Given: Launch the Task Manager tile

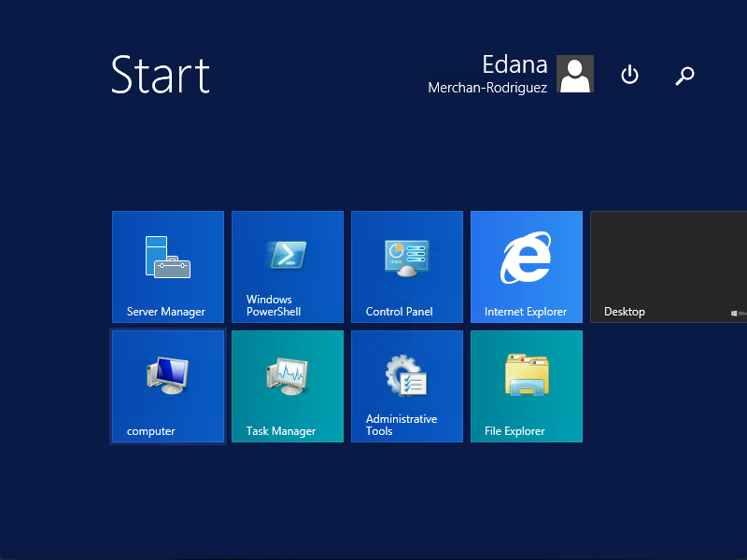Looking at the screenshot, I should (x=288, y=386).
